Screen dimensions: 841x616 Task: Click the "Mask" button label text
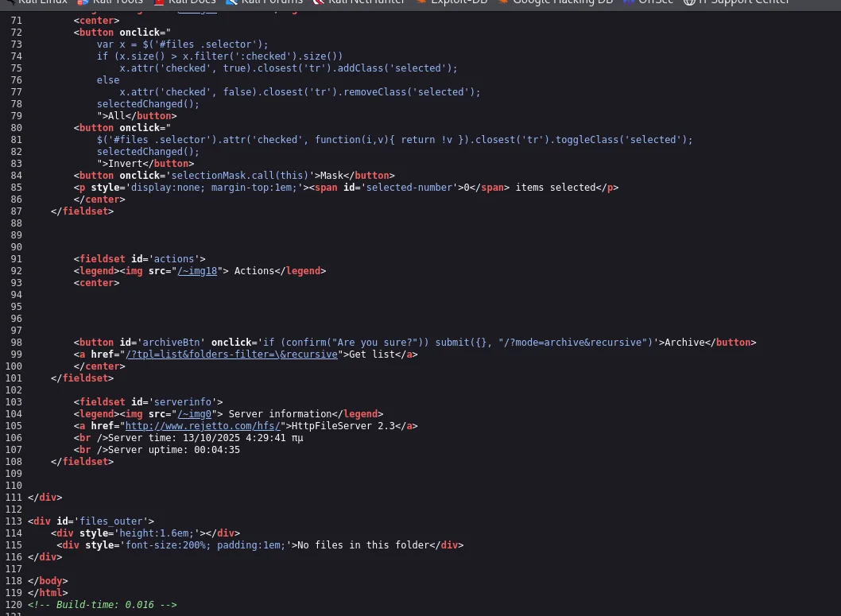point(332,176)
